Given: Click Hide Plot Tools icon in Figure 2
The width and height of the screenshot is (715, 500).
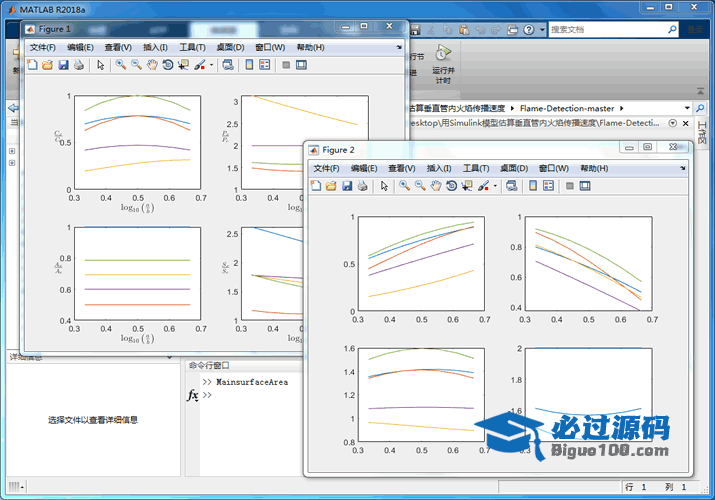Looking at the screenshot, I should click(570, 186).
